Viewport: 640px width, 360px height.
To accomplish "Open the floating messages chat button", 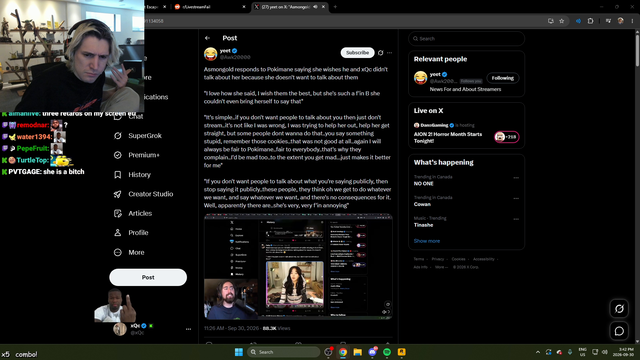I will [x=619, y=331].
